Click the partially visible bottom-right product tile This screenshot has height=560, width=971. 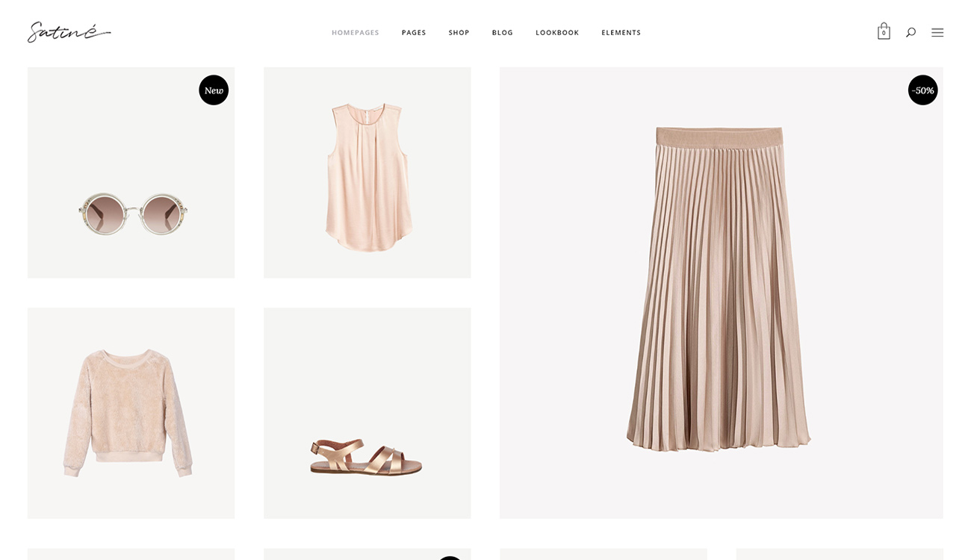tap(839, 554)
